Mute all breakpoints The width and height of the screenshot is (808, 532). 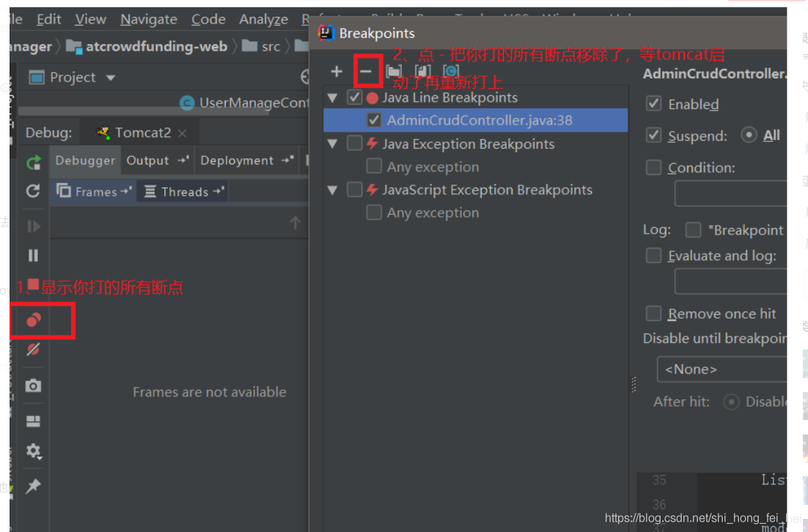[33, 350]
